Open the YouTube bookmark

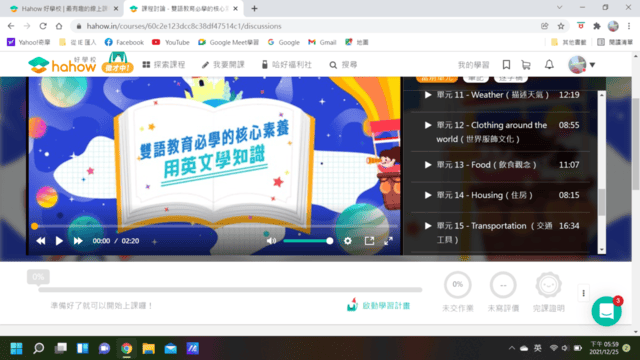pos(171,42)
